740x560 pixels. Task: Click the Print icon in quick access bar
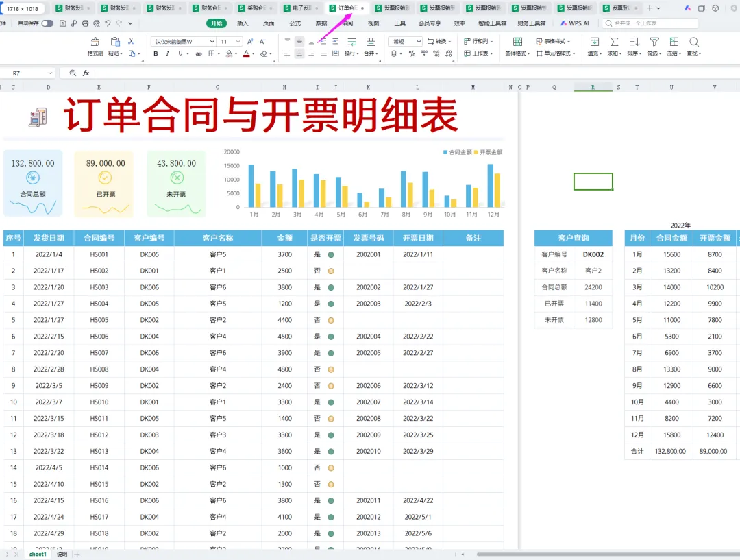coord(85,23)
